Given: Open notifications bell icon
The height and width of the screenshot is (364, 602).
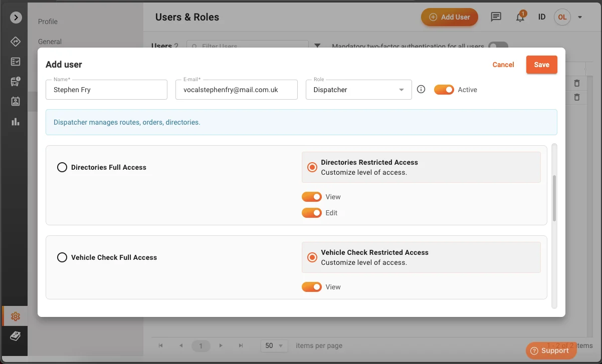Looking at the screenshot, I should click(520, 17).
